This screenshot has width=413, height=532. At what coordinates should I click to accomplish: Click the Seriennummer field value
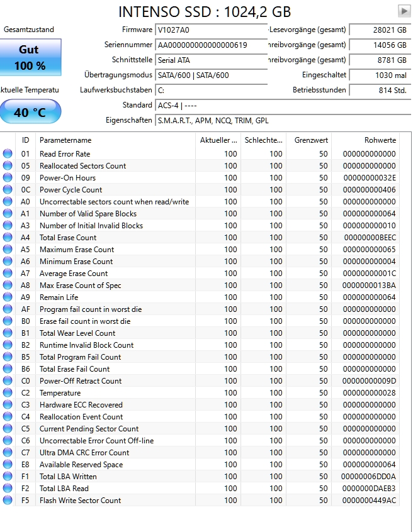point(212,45)
